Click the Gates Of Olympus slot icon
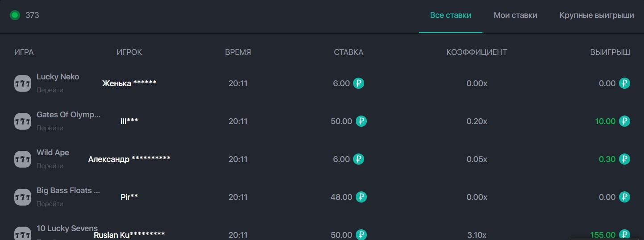 pos(23,121)
